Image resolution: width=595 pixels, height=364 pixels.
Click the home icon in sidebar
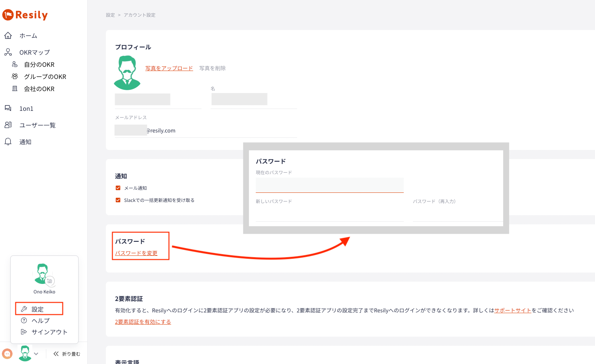[x=8, y=35]
